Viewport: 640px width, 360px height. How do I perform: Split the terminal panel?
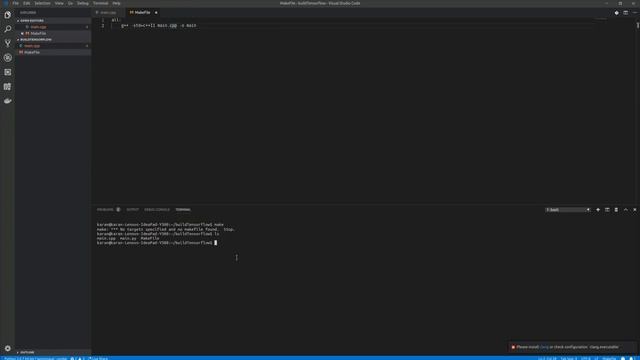607,210
